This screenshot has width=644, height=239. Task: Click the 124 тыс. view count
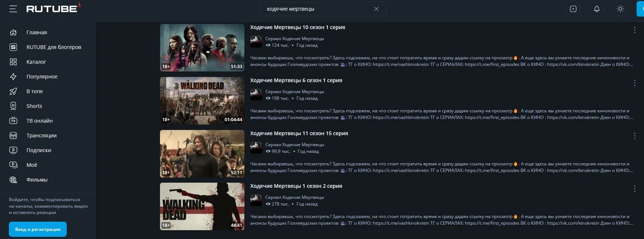(x=278, y=45)
